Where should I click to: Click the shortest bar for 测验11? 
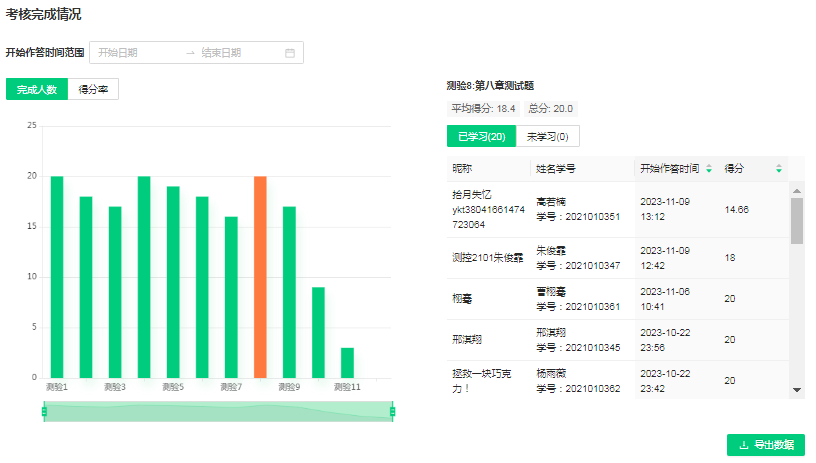[347, 362]
